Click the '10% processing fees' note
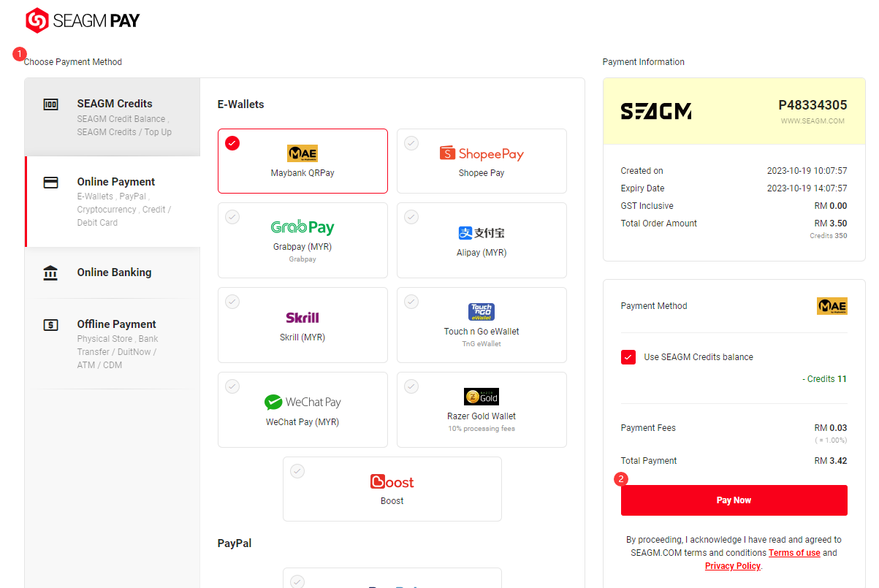 (x=482, y=429)
